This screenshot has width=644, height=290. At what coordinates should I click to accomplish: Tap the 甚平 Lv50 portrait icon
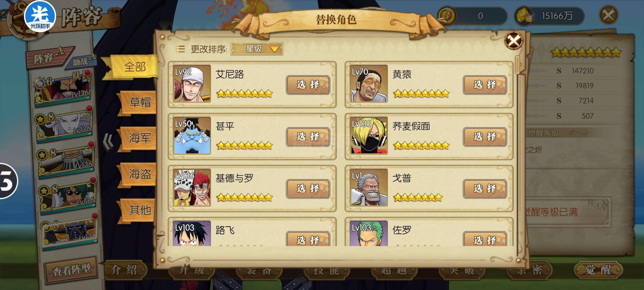click(192, 135)
